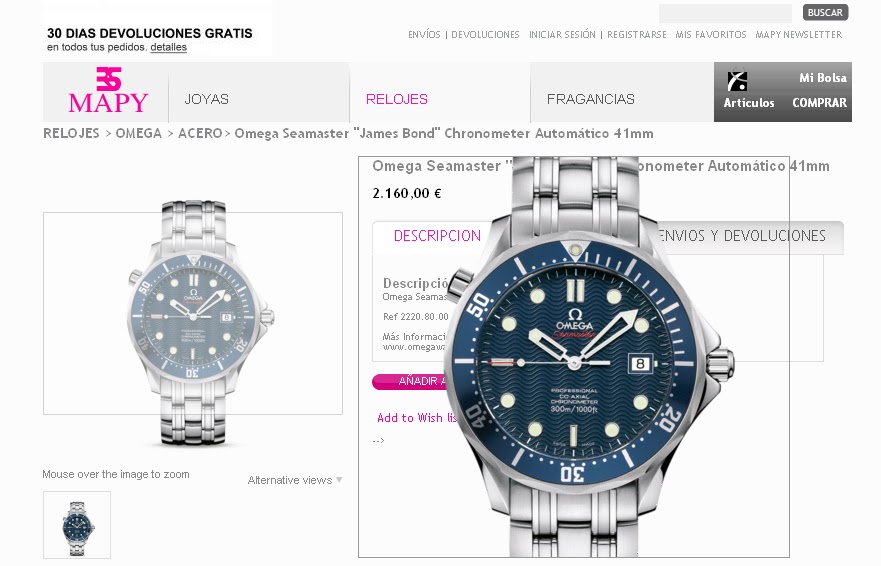Expand the Alternative views arrow
This screenshot has width=881, height=566.
339,480
